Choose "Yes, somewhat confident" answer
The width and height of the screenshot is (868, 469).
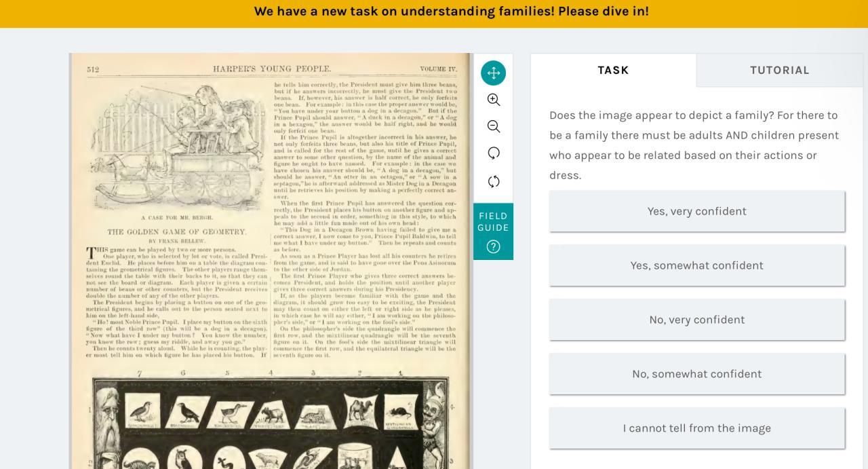[697, 265]
